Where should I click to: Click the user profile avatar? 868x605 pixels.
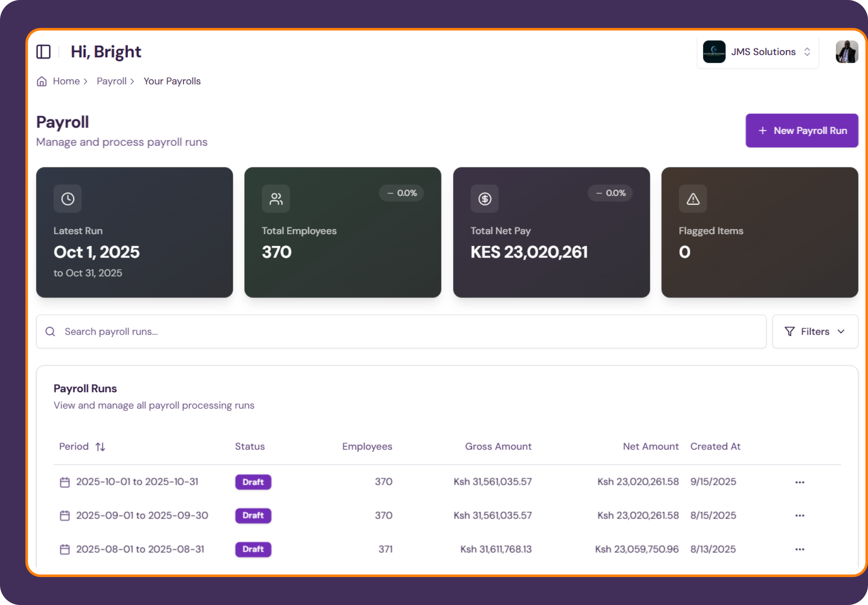[x=846, y=52]
